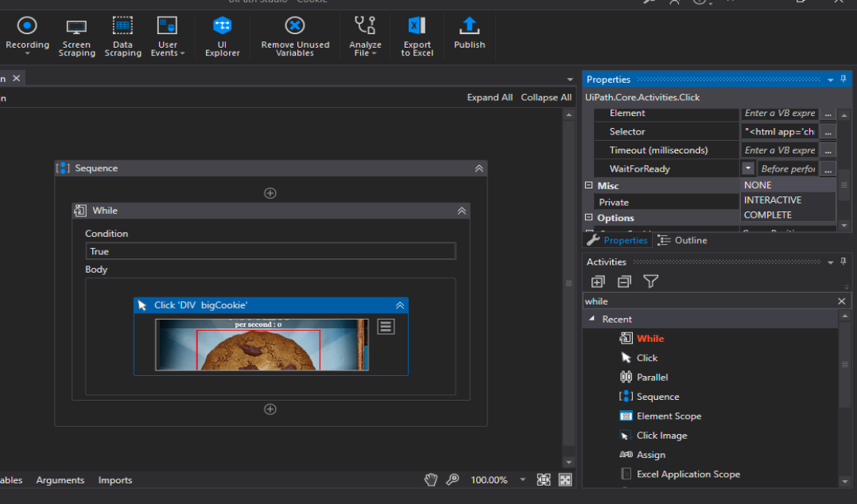Activate the pan hand tool

431,480
